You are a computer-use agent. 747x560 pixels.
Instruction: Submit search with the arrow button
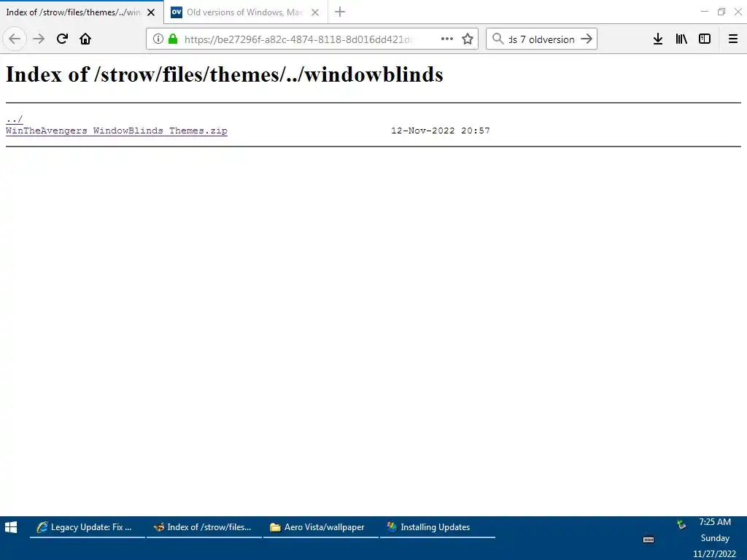pyautogui.click(x=587, y=39)
